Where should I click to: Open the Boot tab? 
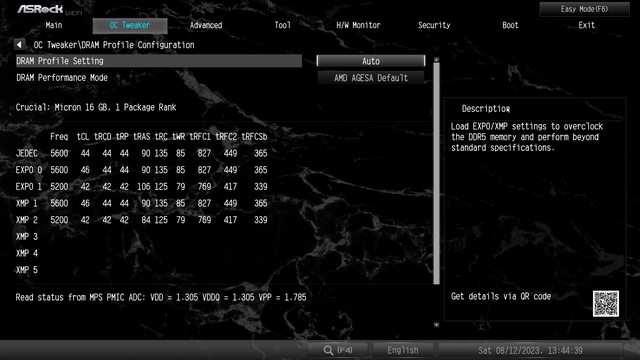pos(510,25)
